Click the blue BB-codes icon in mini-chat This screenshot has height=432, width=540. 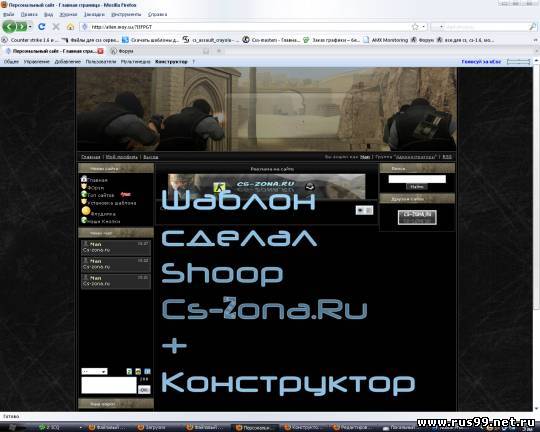(147, 371)
